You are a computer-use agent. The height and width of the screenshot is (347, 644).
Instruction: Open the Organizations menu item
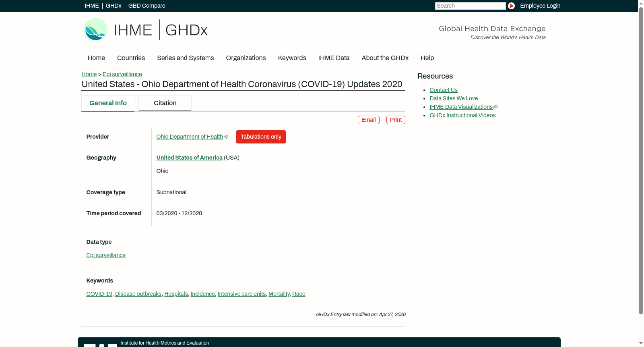tap(246, 58)
